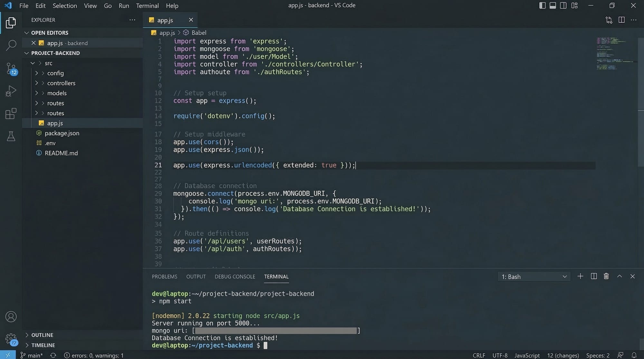644x359 pixels.
Task: Open Source Control view with 12 badge
Action: 11,69
